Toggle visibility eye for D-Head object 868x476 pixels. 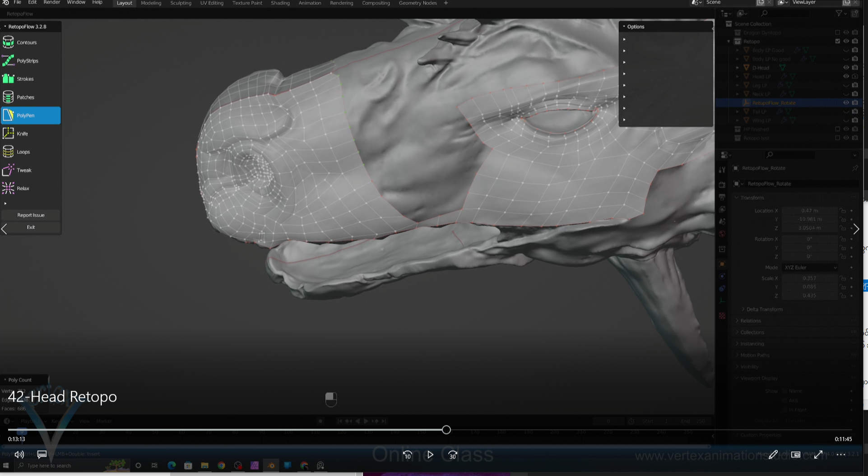(846, 68)
